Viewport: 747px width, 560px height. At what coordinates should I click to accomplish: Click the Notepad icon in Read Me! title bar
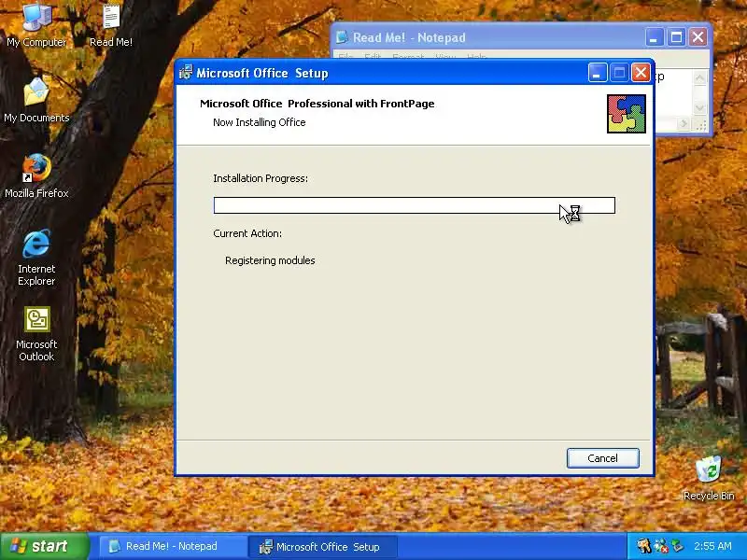point(342,37)
